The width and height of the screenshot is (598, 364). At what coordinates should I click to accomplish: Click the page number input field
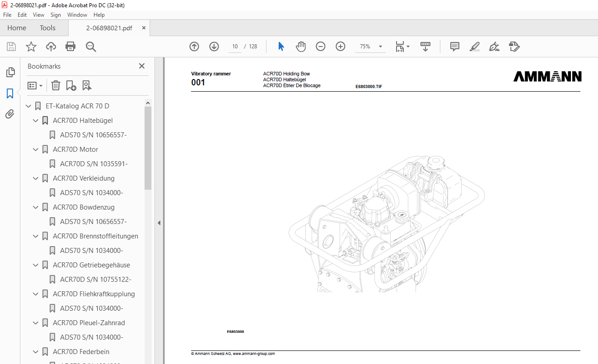(235, 47)
